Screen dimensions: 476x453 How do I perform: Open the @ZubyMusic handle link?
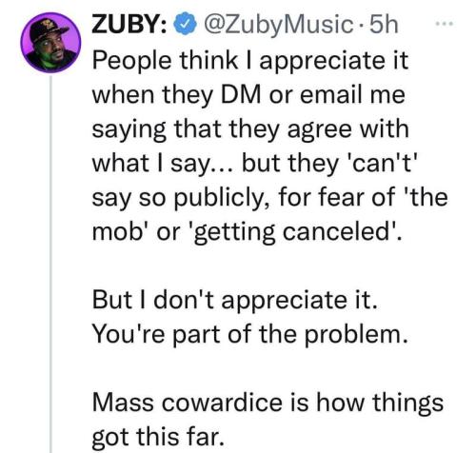[278, 26]
